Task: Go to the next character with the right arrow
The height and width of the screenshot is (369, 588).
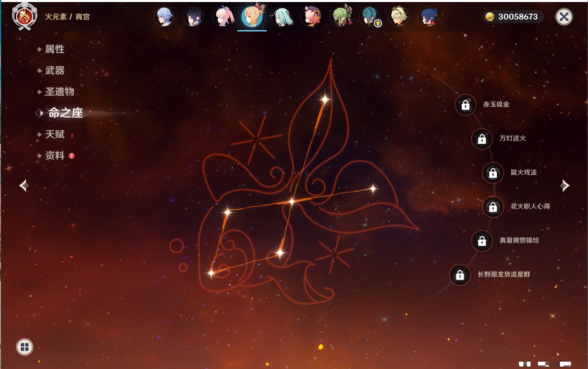Action: 565,186
